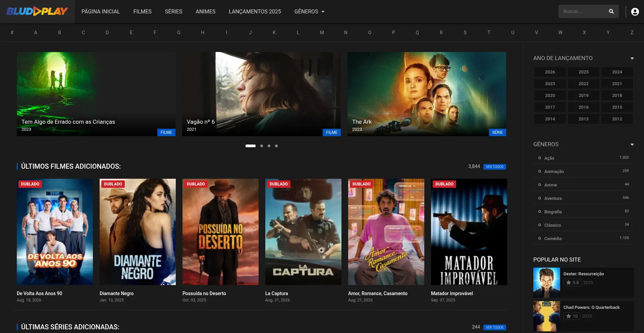Open De Volta Aos Anos 90 poster
Image resolution: width=644 pixels, height=333 pixels.
[55, 232]
